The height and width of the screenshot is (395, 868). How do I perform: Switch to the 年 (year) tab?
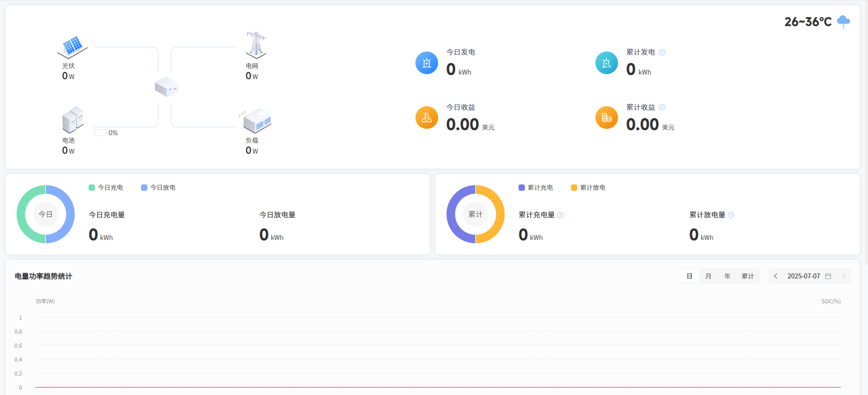[727, 276]
